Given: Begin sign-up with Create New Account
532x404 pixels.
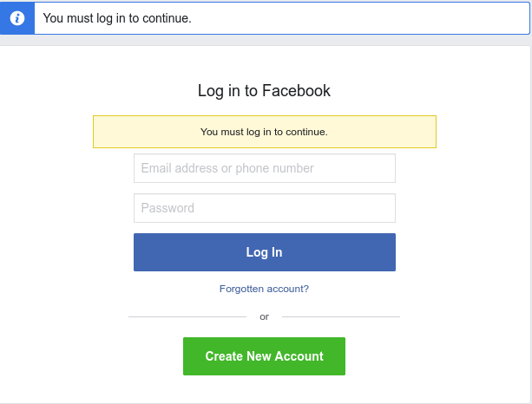Looking at the screenshot, I should 264,356.
